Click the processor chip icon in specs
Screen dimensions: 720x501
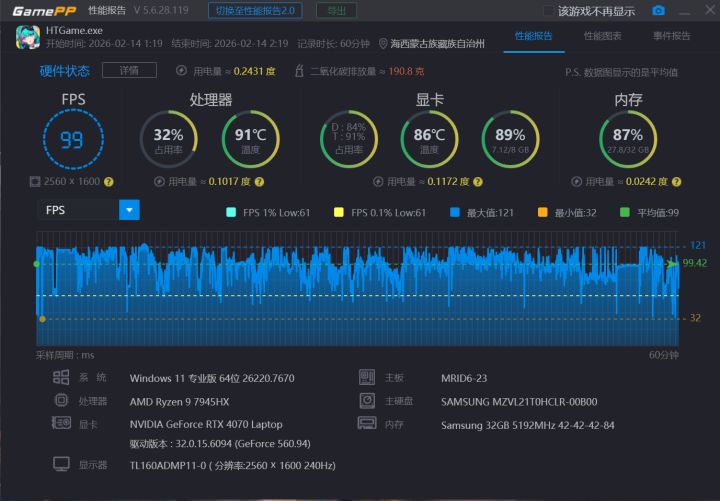click(x=61, y=400)
